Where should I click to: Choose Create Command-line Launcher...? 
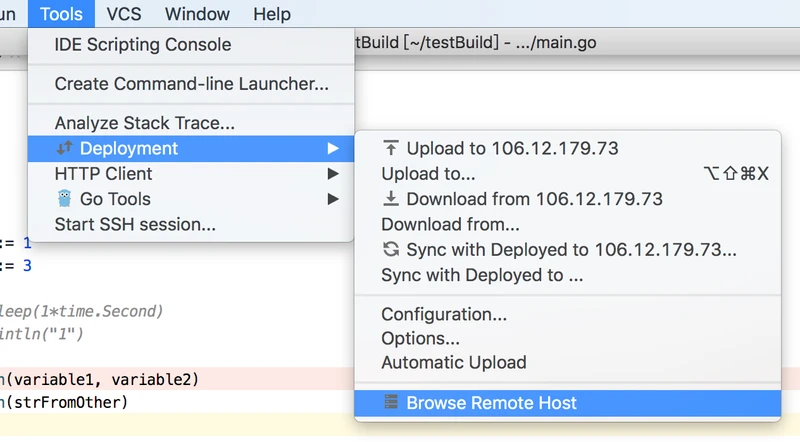pos(191,84)
